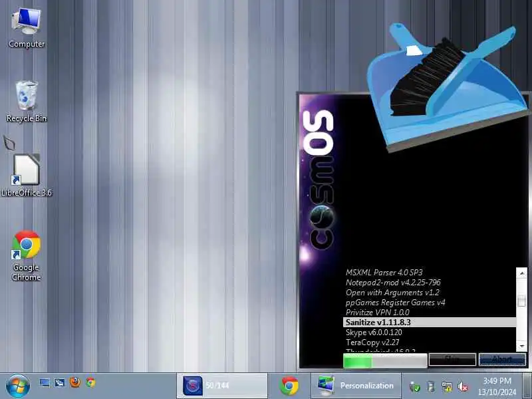Open the Chrome taskbar button

pyautogui.click(x=289, y=386)
